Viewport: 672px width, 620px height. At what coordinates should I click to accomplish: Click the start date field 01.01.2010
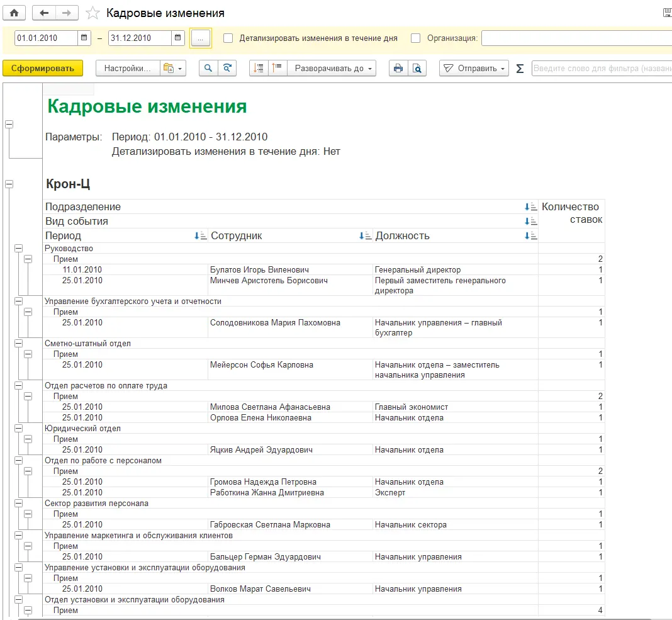[x=47, y=38]
